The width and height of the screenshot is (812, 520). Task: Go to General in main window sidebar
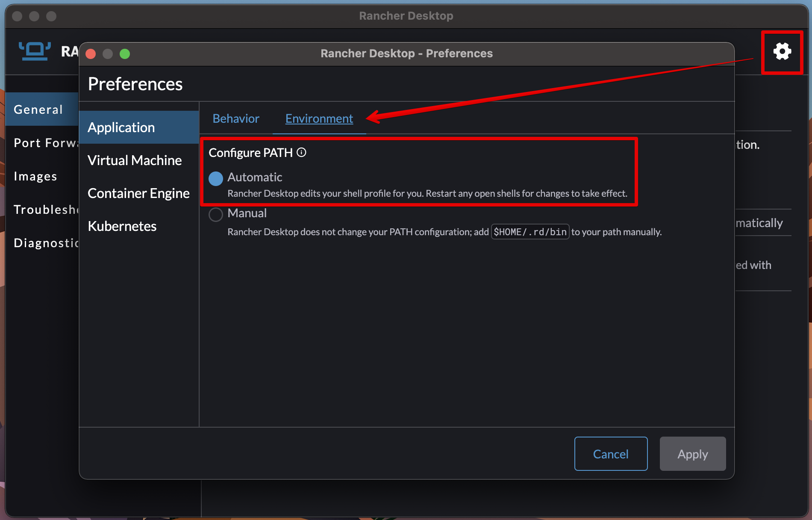42,109
